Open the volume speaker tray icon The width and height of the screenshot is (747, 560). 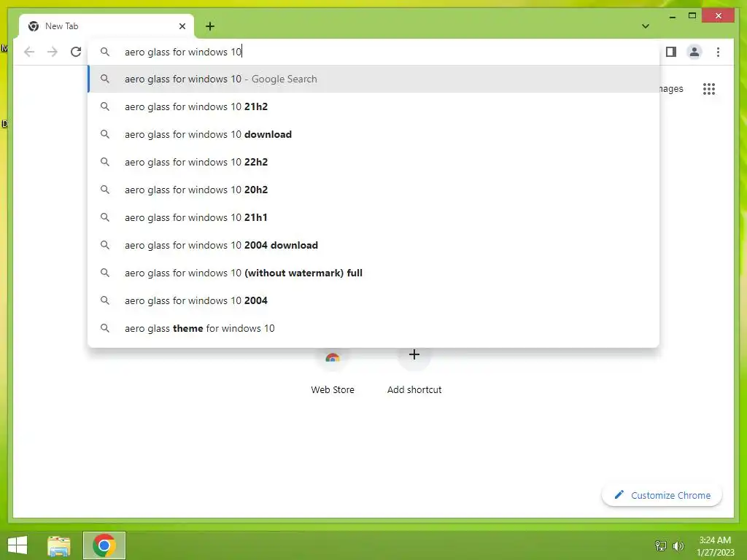point(678,545)
